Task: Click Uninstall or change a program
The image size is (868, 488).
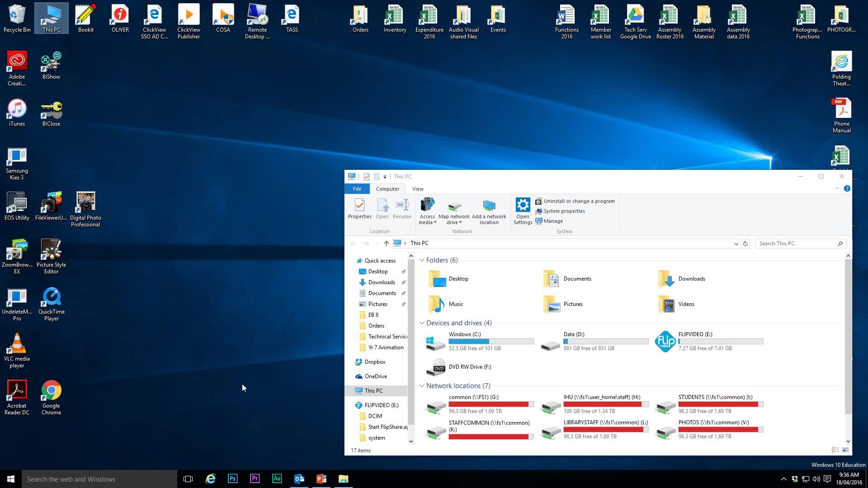Action: [x=579, y=201]
